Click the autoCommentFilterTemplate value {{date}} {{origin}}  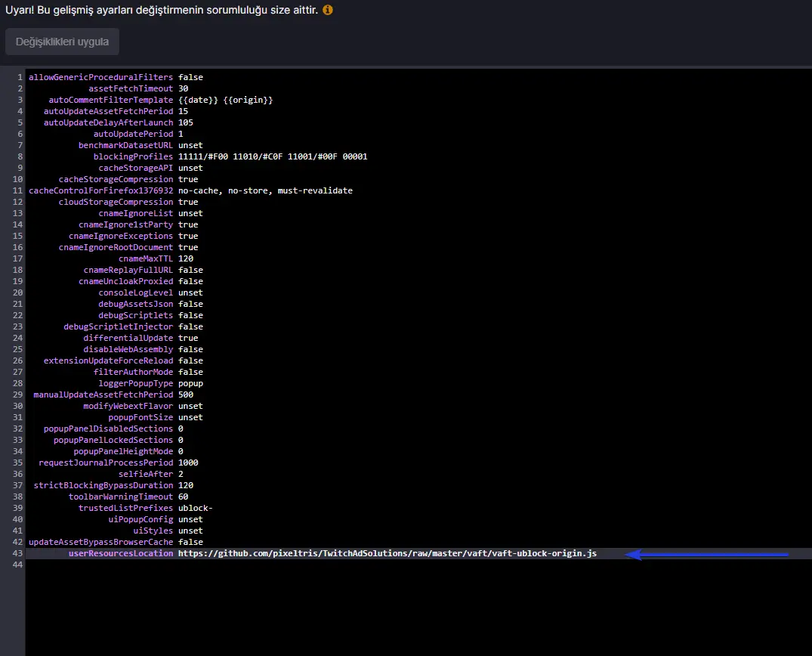[225, 100]
